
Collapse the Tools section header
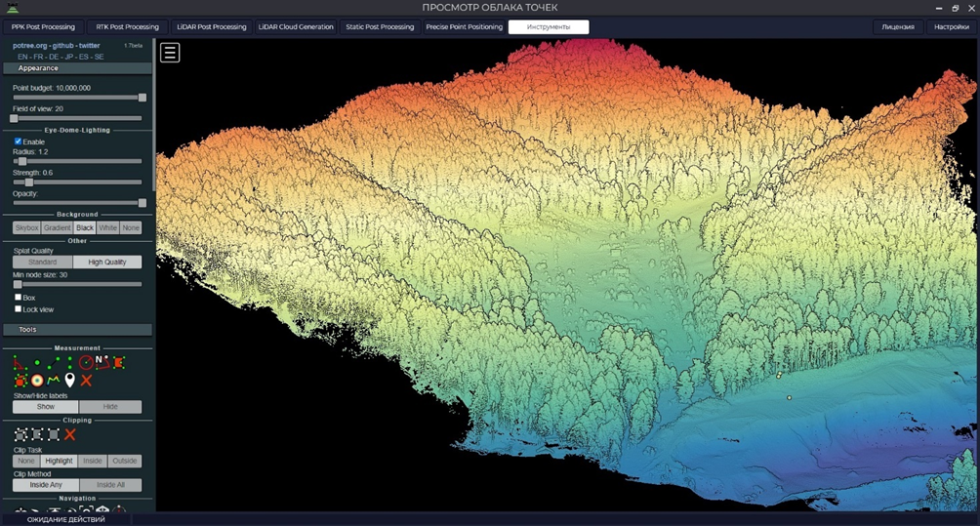pos(77,329)
